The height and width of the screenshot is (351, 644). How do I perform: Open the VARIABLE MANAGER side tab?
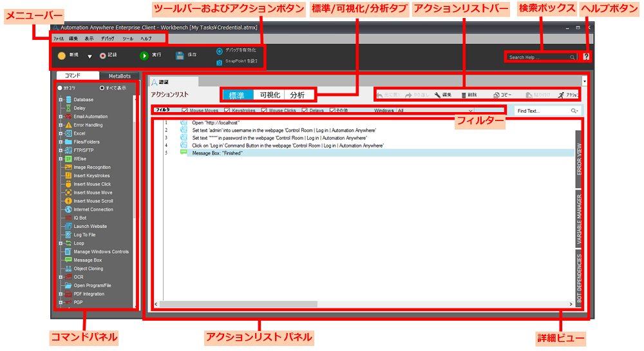tap(579, 219)
